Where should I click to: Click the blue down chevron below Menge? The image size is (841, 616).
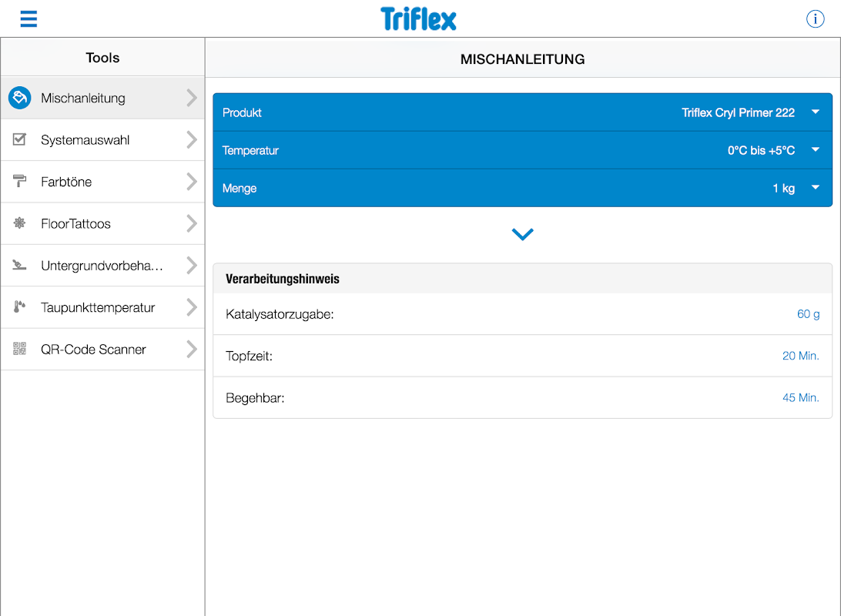[x=522, y=234]
